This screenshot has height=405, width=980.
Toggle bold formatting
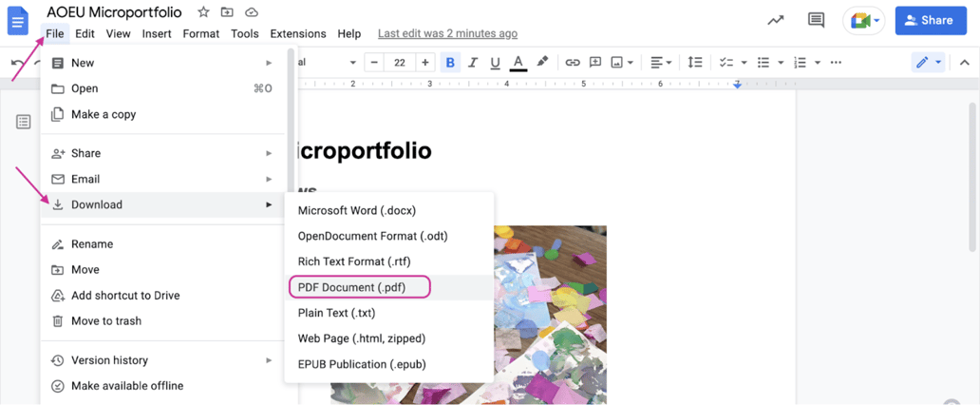click(x=450, y=63)
